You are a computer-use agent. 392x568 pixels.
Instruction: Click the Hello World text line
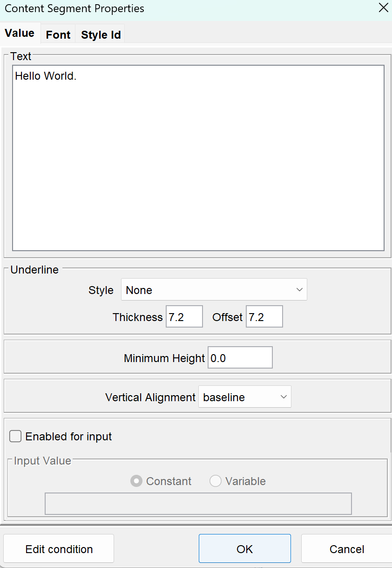point(46,76)
